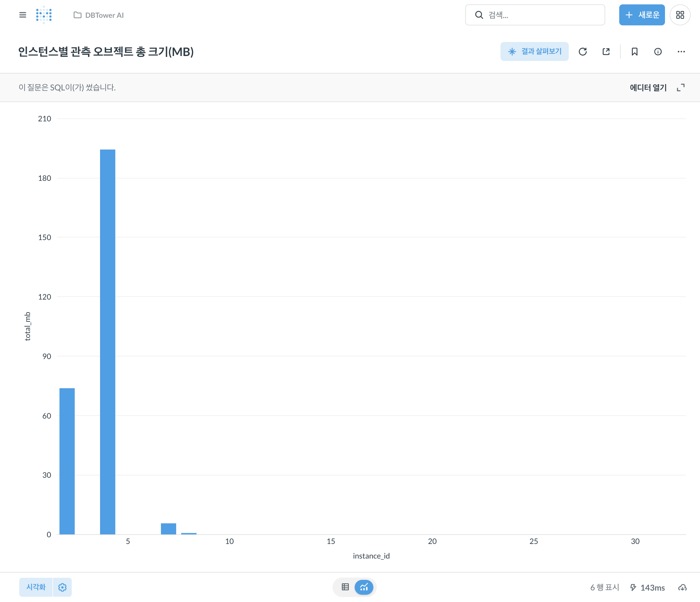This screenshot has width=700, height=602.
Task: Open the apps grid icon
Action: [x=680, y=15]
